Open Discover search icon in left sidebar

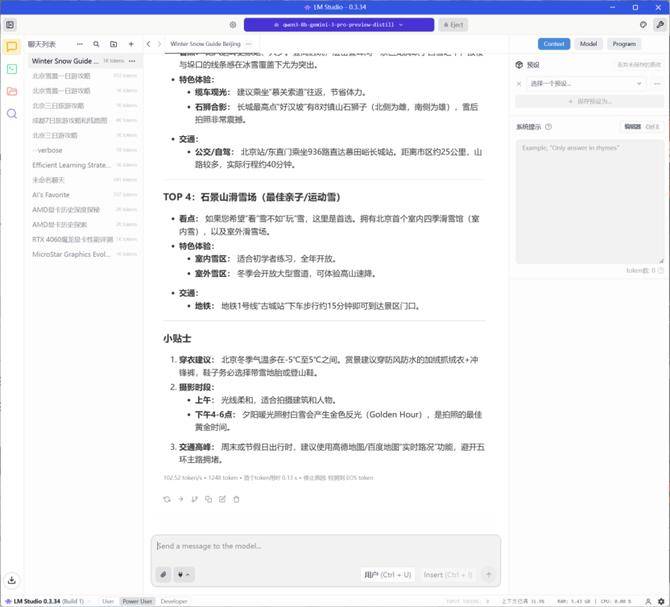tap(11, 114)
